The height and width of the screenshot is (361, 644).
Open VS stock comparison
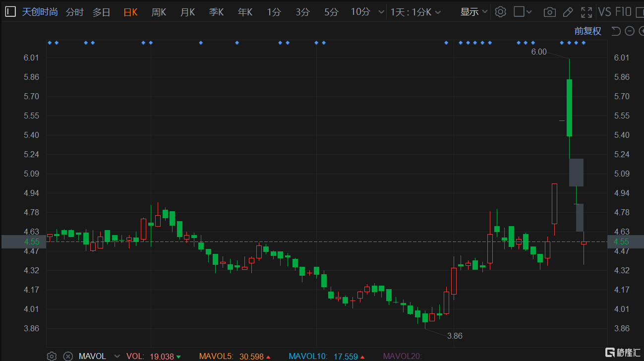pyautogui.click(x=605, y=11)
